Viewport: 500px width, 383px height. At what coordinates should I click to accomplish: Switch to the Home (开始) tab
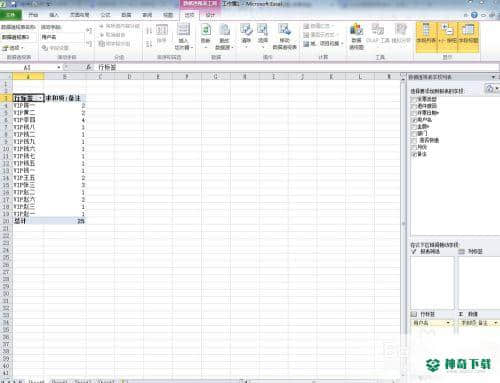[x=33, y=15]
